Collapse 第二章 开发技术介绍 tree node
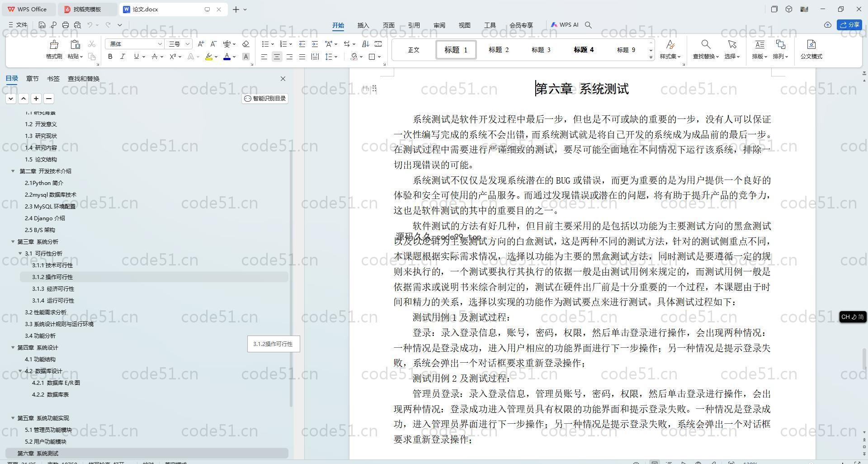Screen dimensions: 868x464 (x=13, y=171)
